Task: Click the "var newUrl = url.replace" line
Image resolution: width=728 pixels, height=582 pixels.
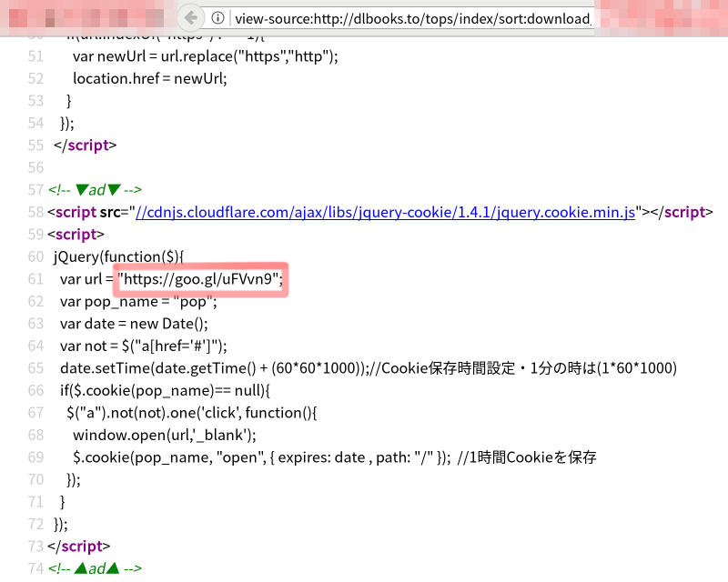Action: coord(206,56)
